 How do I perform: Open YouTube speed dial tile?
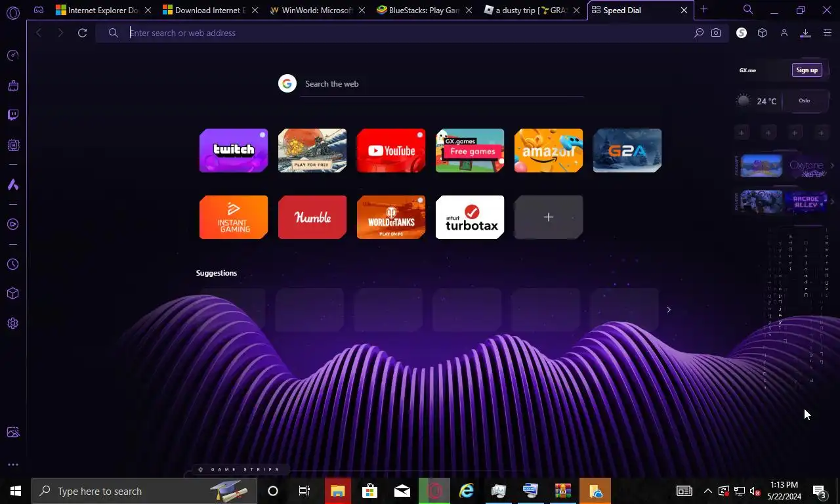[391, 150]
